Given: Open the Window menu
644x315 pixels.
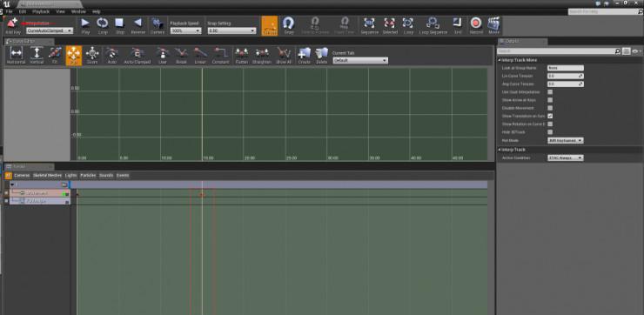Looking at the screenshot, I should pyautogui.click(x=78, y=11).
